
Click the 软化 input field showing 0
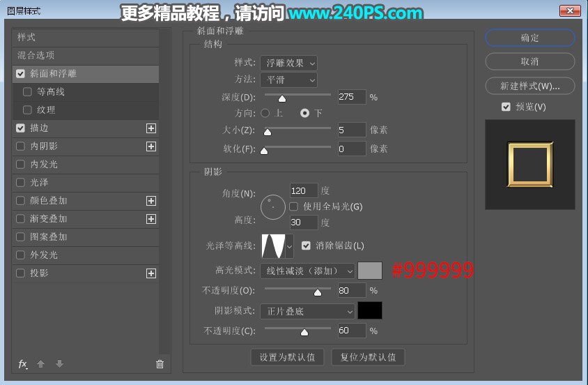click(x=352, y=149)
